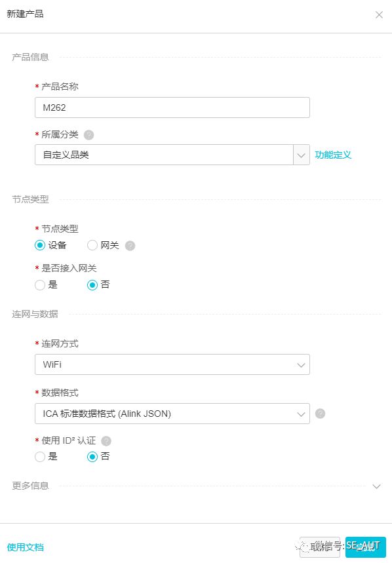Click the 更多信息 expand chevron

point(376,486)
